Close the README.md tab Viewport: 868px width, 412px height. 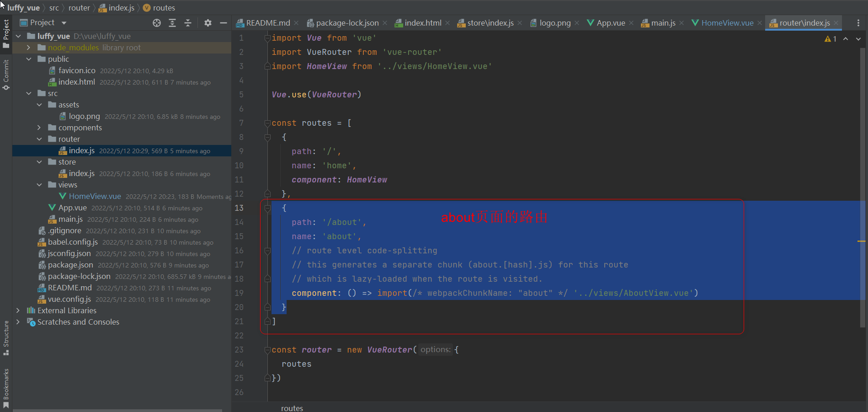296,23
